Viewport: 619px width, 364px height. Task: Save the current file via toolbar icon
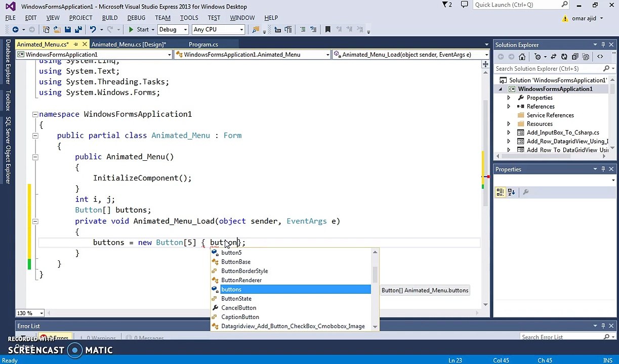pos(68,30)
